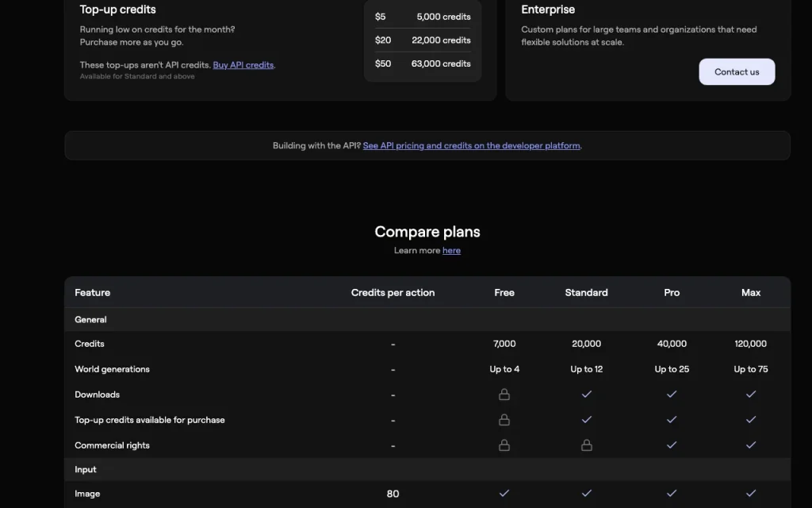Click the World generations row label
Image resolution: width=812 pixels, height=508 pixels.
pyautogui.click(x=112, y=369)
